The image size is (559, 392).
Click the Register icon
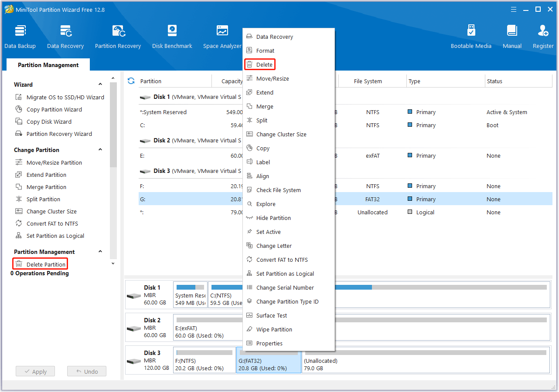coord(543,37)
